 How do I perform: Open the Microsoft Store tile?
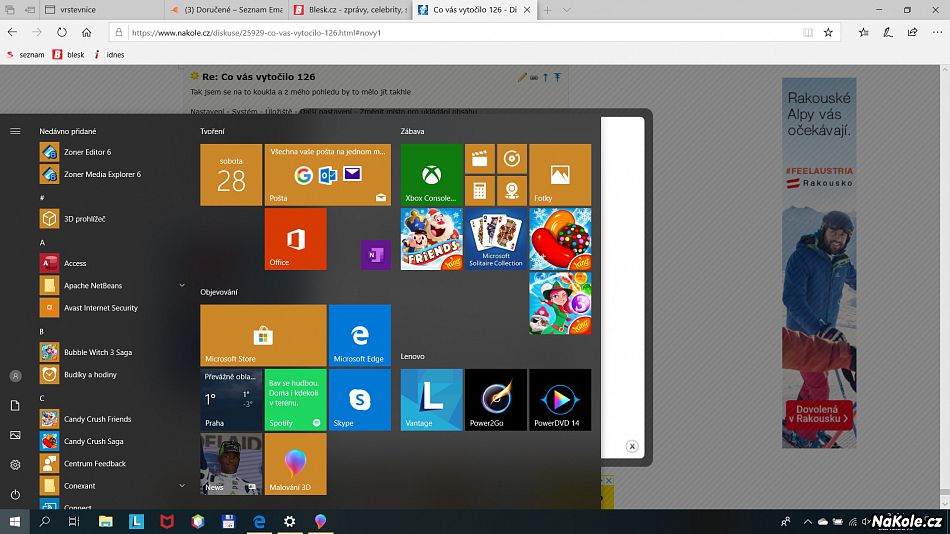[263, 335]
